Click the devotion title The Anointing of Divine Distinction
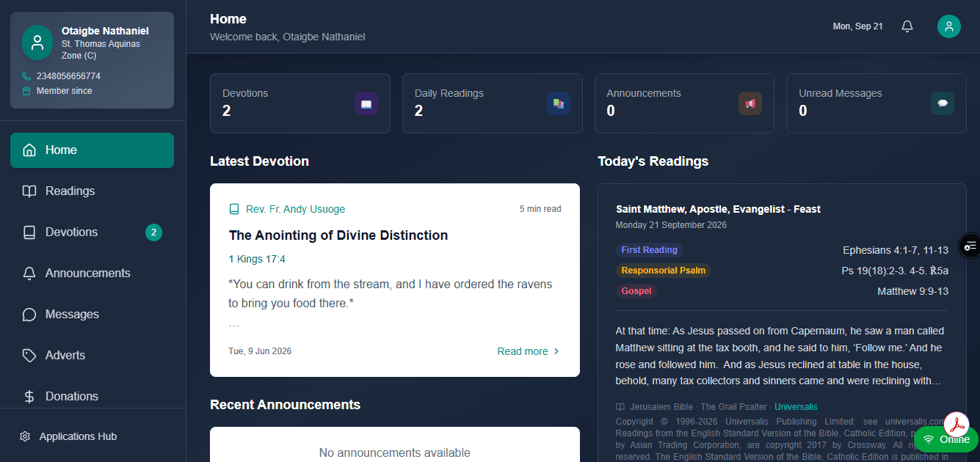 (338, 235)
